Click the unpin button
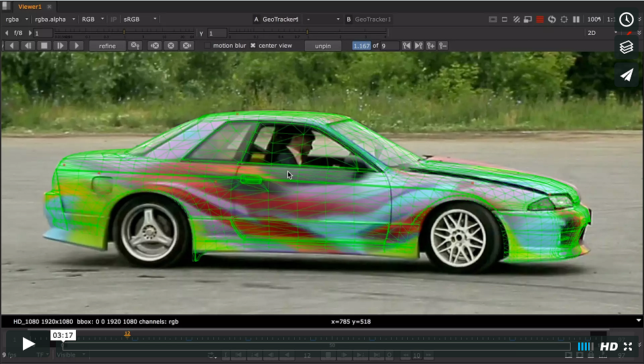This screenshot has width=644, height=364. (x=323, y=46)
